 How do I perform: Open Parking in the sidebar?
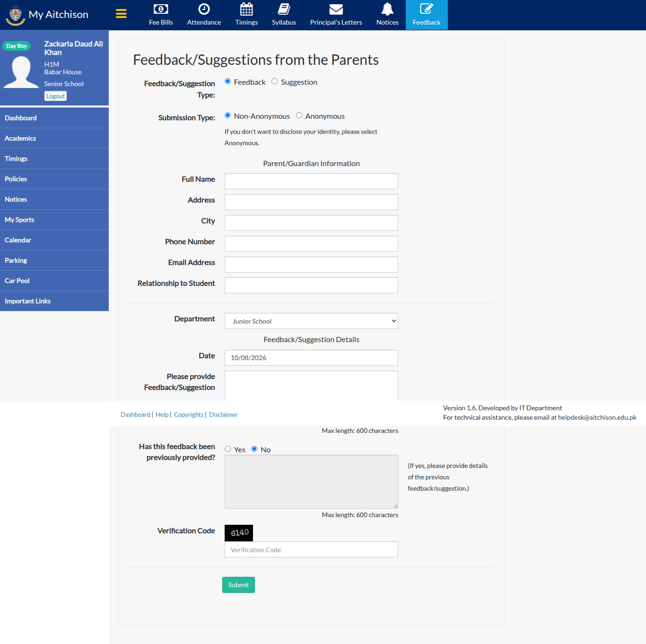tap(54, 260)
